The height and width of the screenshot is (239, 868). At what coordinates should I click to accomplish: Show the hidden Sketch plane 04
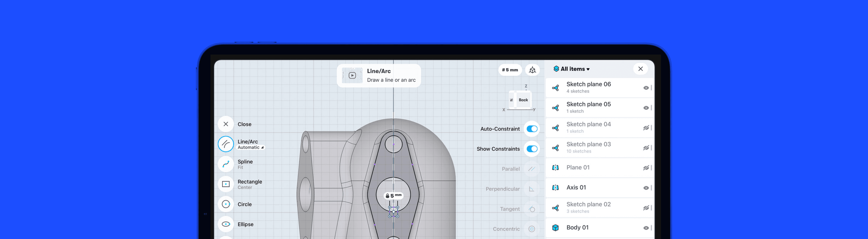point(646,128)
